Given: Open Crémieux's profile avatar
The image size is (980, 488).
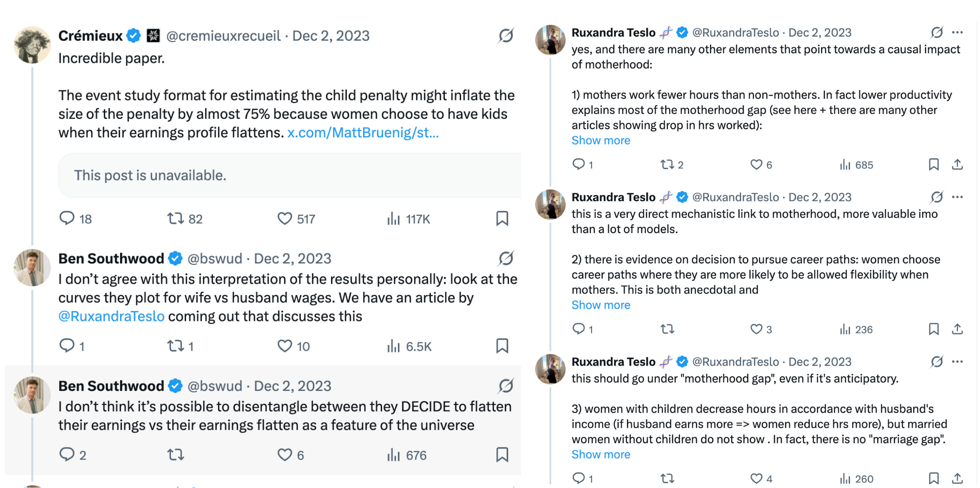Looking at the screenshot, I should [32, 44].
